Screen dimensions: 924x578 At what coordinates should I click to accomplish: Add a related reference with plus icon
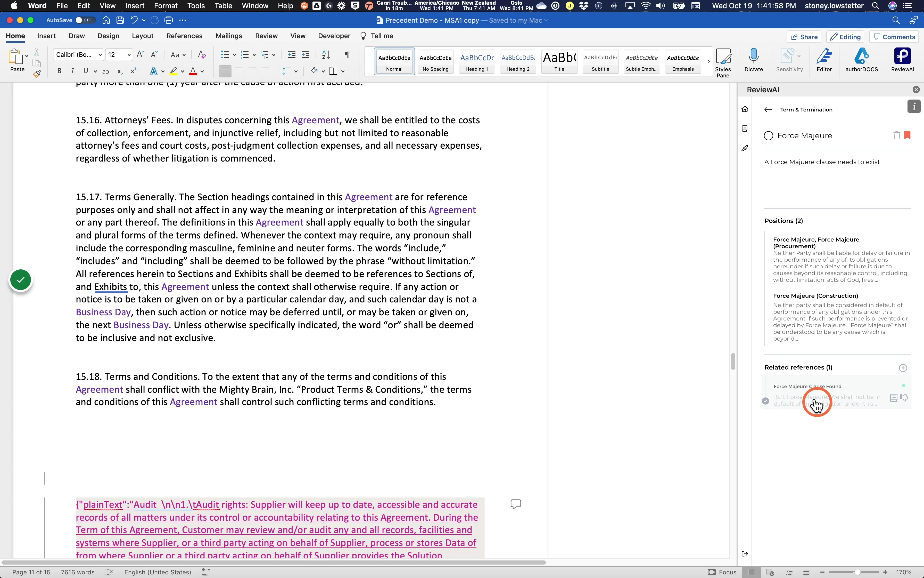coord(903,368)
